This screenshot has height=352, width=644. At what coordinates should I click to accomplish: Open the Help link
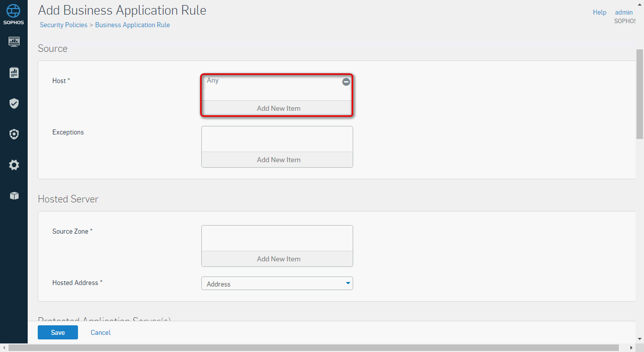click(x=599, y=12)
